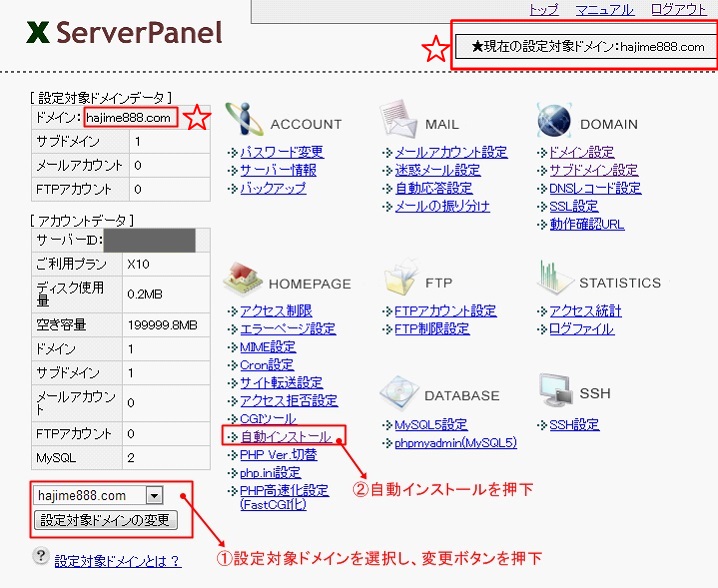The width and height of the screenshot is (718, 588).
Task: Open PHP高速化設定(FastCGI化) link
Action: coord(284,497)
